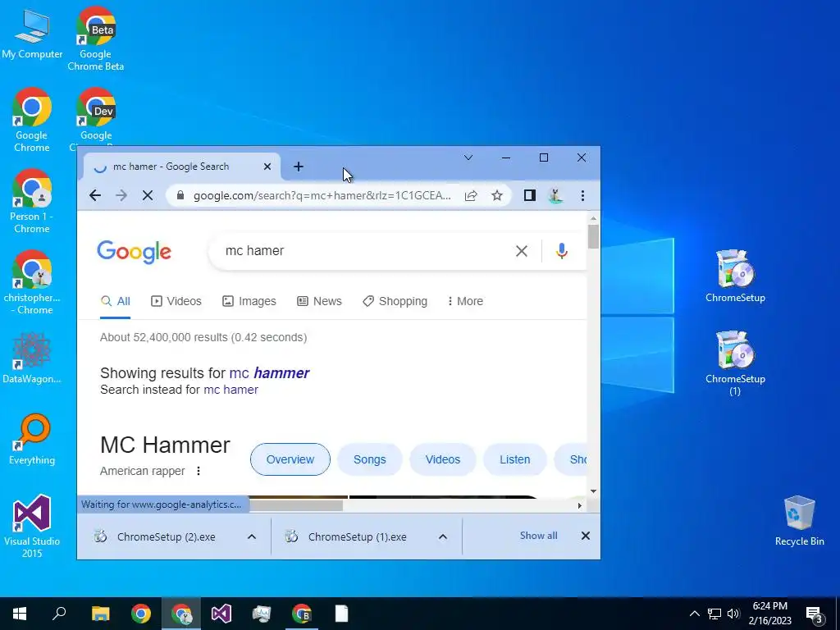
Task: Switch to the Images search tab
Action: coord(249,301)
